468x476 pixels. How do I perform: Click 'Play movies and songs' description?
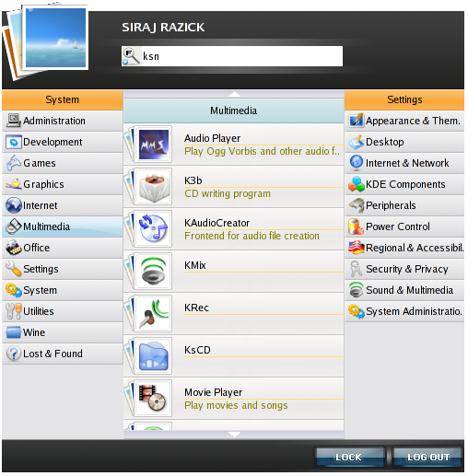pos(236,405)
